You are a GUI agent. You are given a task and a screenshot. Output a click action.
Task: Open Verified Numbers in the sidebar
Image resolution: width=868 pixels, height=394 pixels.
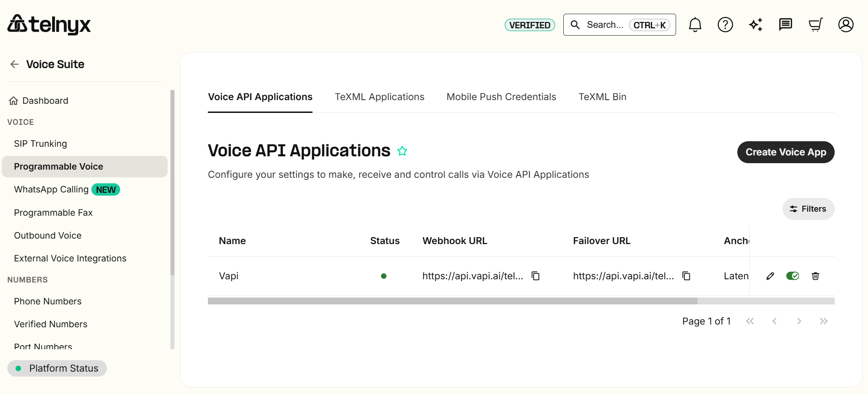(51, 324)
